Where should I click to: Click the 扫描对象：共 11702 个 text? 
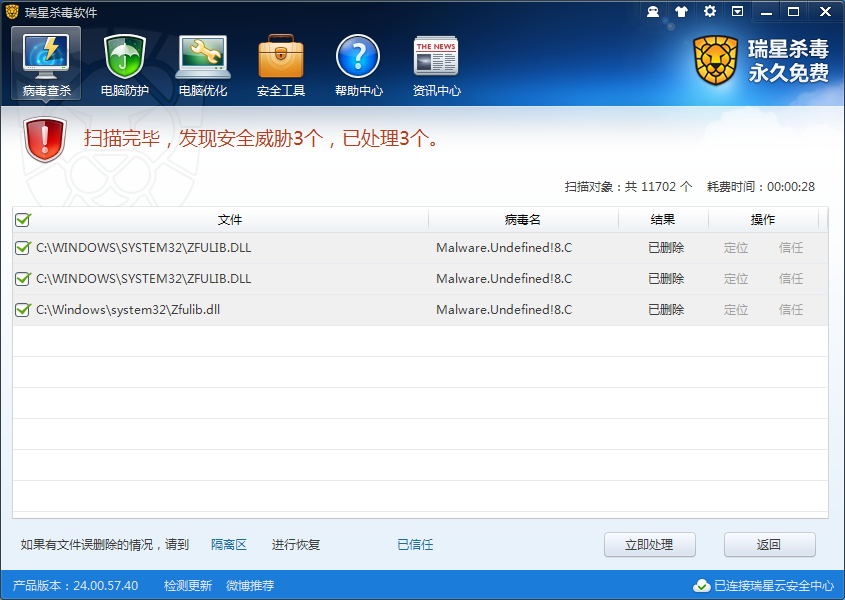[628, 187]
